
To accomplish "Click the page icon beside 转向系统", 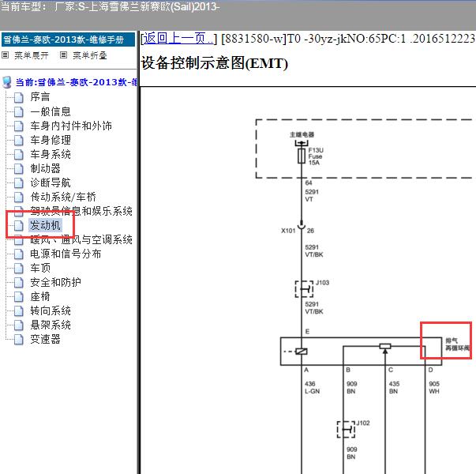I will point(18,311).
